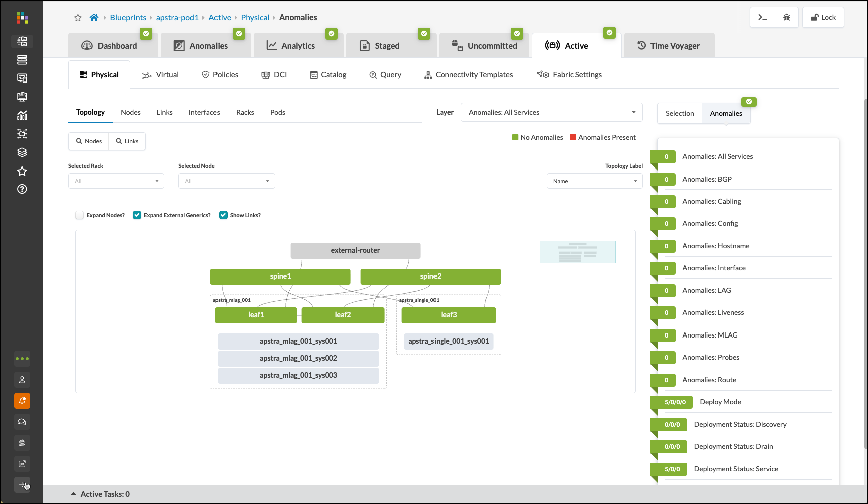The image size is (868, 504).
Task: Click the apstra-pod1 breadcrumb link
Action: click(177, 18)
